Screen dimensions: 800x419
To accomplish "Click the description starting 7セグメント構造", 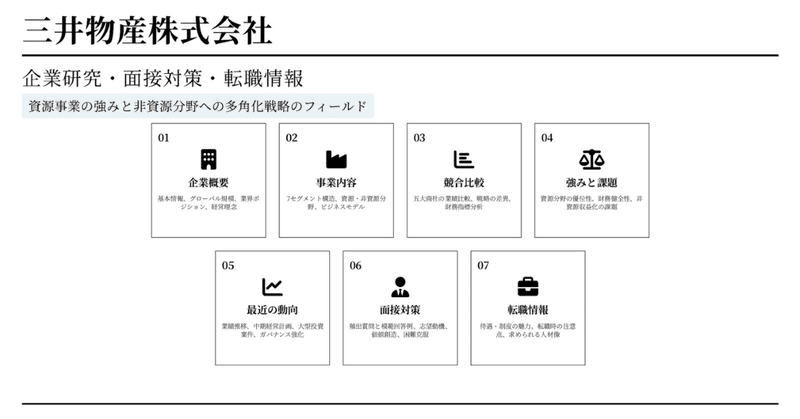I will 336,203.
